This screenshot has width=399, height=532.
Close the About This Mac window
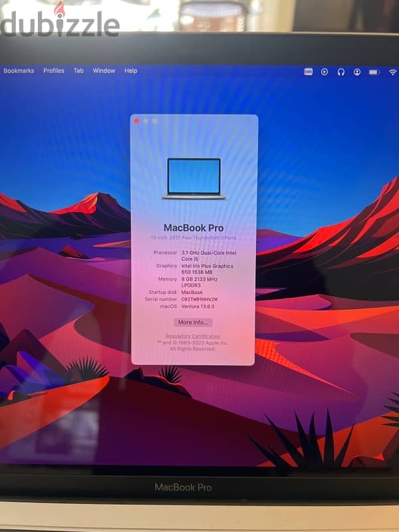[137, 121]
